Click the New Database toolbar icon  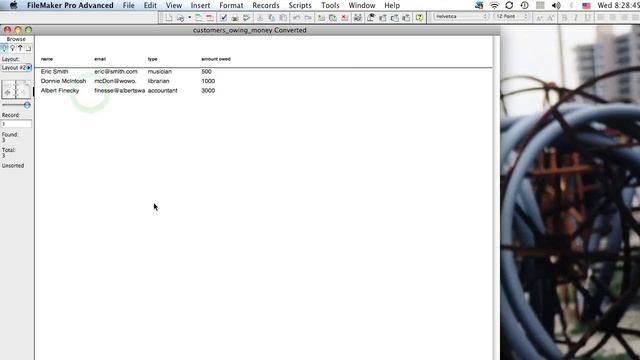(x=169, y=18)
